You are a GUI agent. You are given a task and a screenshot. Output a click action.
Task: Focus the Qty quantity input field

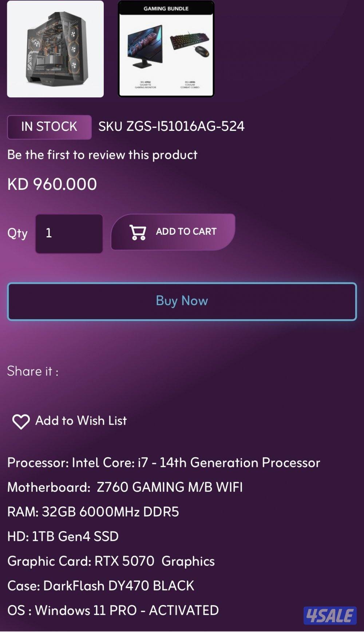pos(69,233)
